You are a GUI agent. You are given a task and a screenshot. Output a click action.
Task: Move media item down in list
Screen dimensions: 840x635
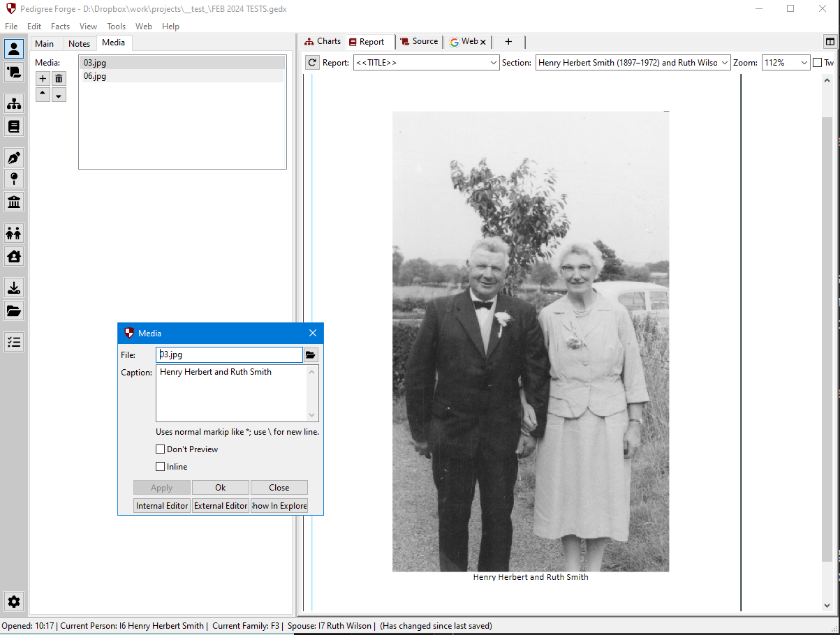coord(59,95)
